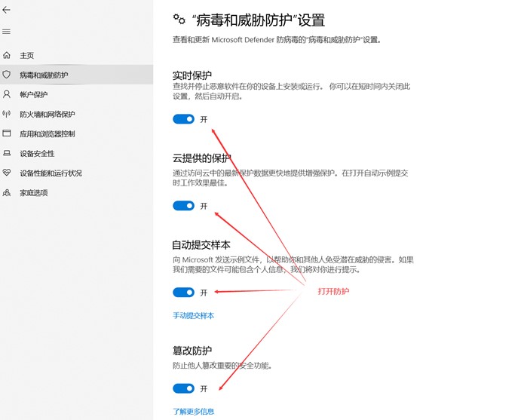Viewport: 521px width, 420px height.
Task: Open the 手动提交样本 link
Action: tap(193, 316)
